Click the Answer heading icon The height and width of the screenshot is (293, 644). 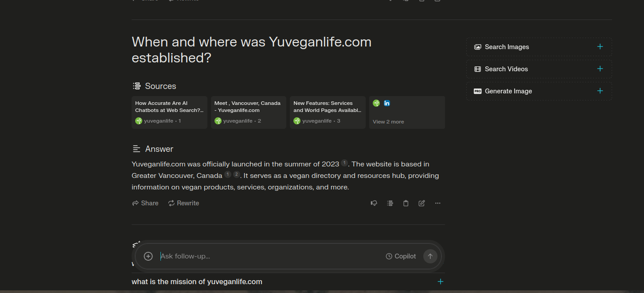pos(137,149)
